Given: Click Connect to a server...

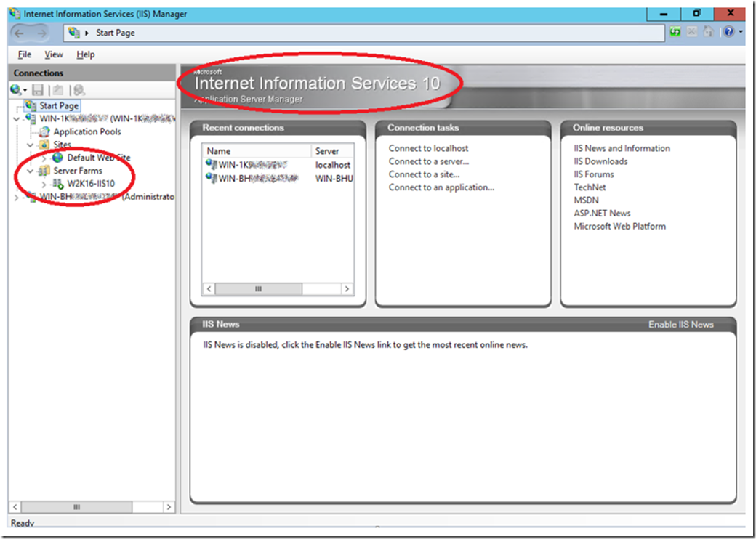Looking at the screenshot, I should [429, 161].
